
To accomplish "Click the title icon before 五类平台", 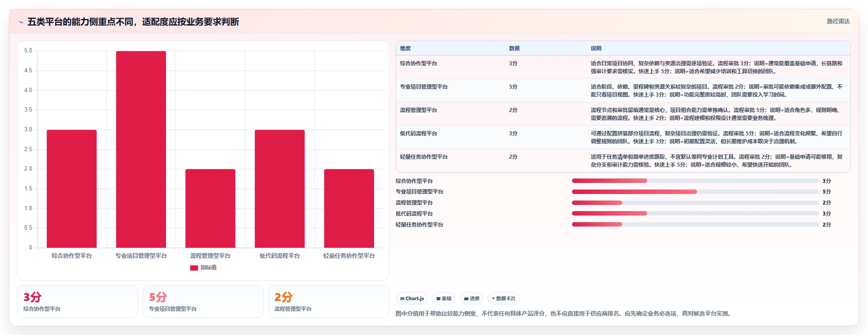I will tap(21, 22).
